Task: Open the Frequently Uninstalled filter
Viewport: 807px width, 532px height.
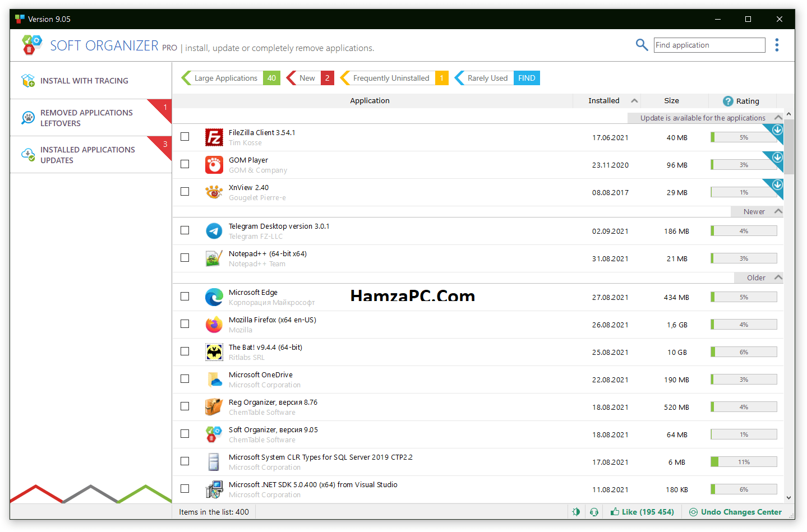Action: pos(394,78)
